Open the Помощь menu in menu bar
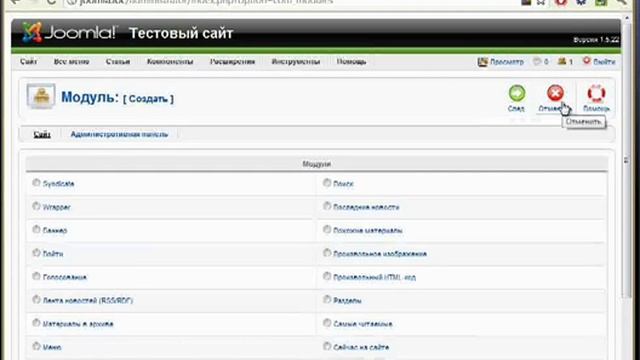The image size is (640, 360). pyautogui.click(x=351, y=62)
